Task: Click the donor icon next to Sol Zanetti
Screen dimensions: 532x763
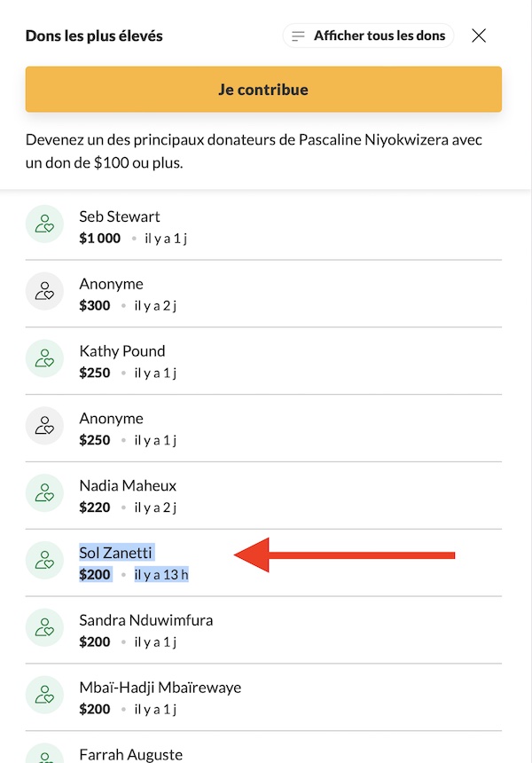Action: 44,560
